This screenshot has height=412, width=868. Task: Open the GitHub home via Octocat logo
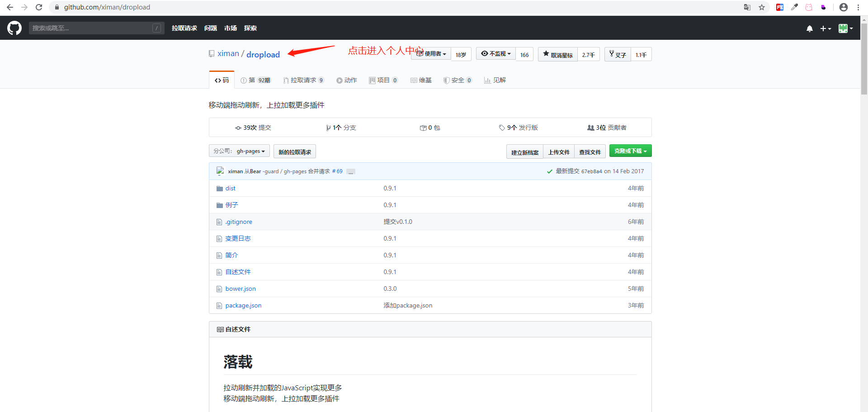pyautogui.click(x=14, y=28)
